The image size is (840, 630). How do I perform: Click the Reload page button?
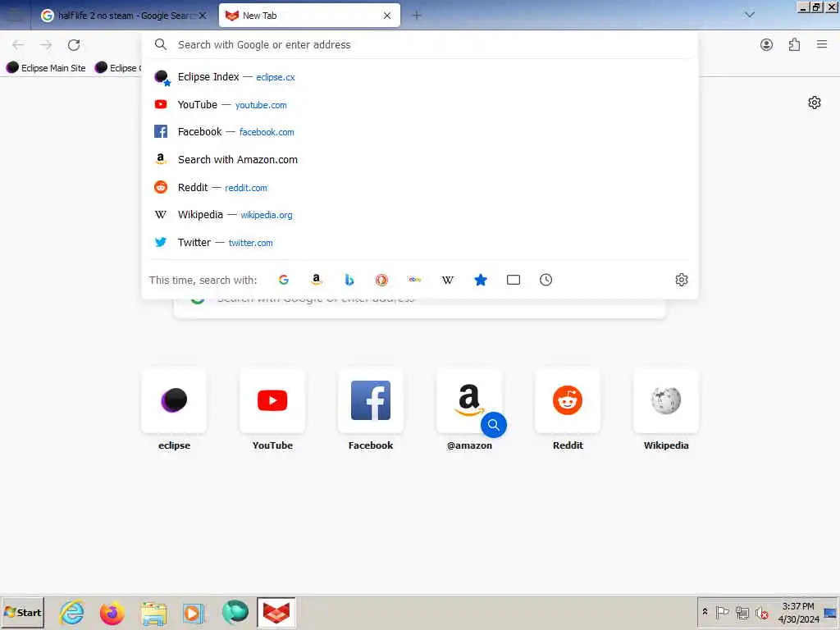[x=74, y=45]
